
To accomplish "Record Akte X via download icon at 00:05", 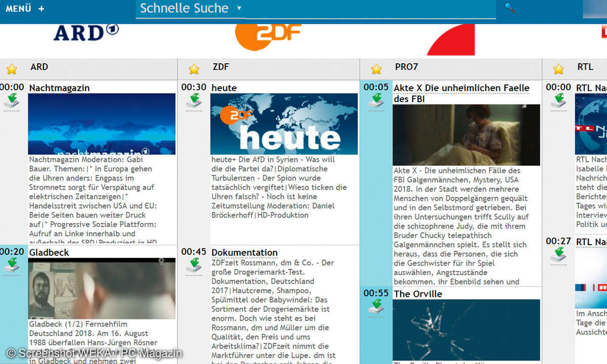I will (376, 101).
